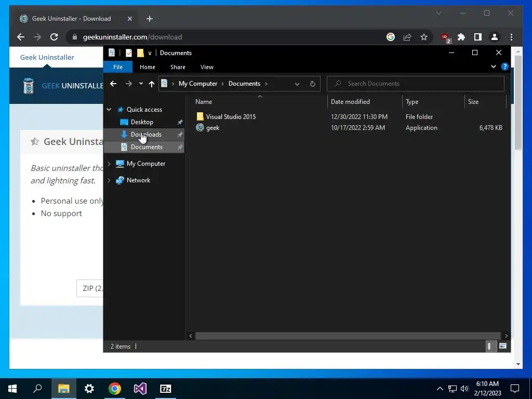Share this page icon in Chrome

(407, 37)
